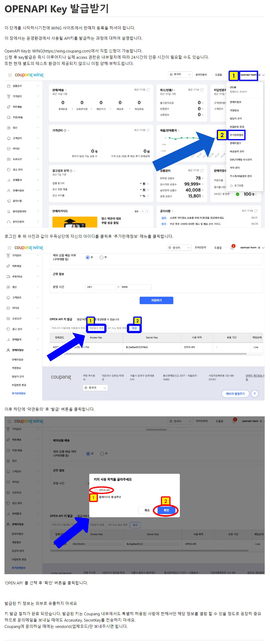
Task: Click the 발급 button in the middle screenshot
Action: 134,328
